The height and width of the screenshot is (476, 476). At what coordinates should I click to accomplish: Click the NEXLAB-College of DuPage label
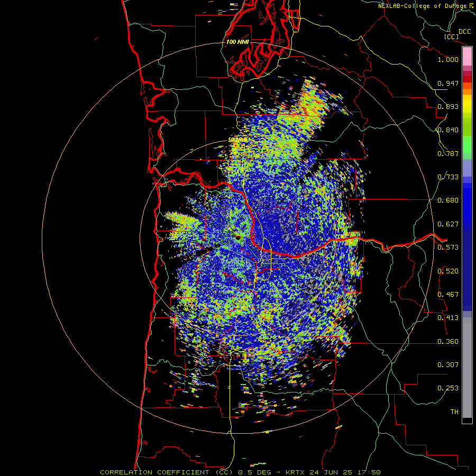pyautogui.click(x=423, y=6)
